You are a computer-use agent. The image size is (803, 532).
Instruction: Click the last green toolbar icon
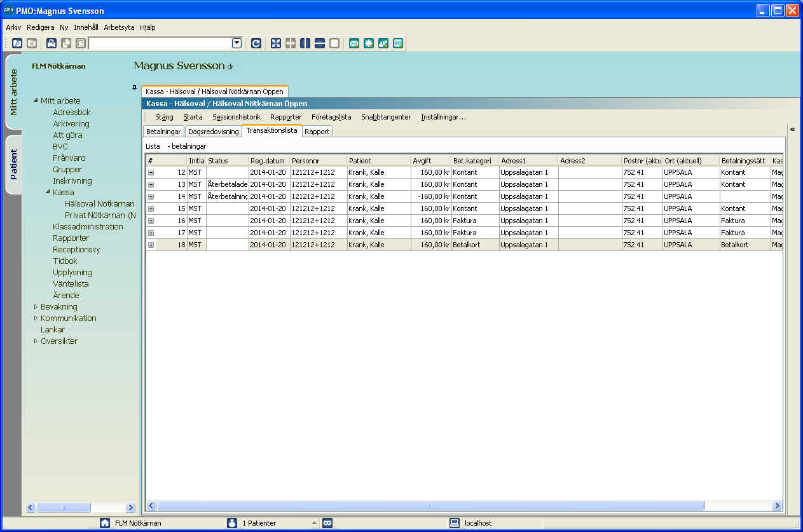(x=398, y=43)
